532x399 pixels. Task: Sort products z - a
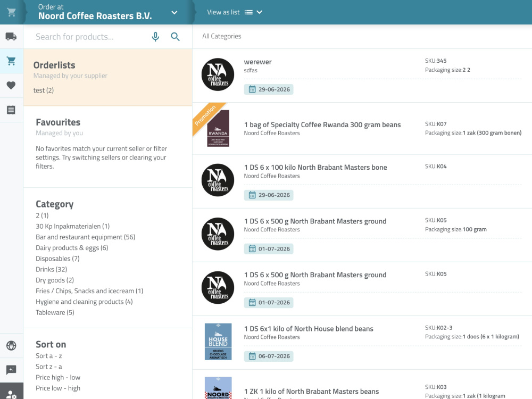(x=49, y=367)
